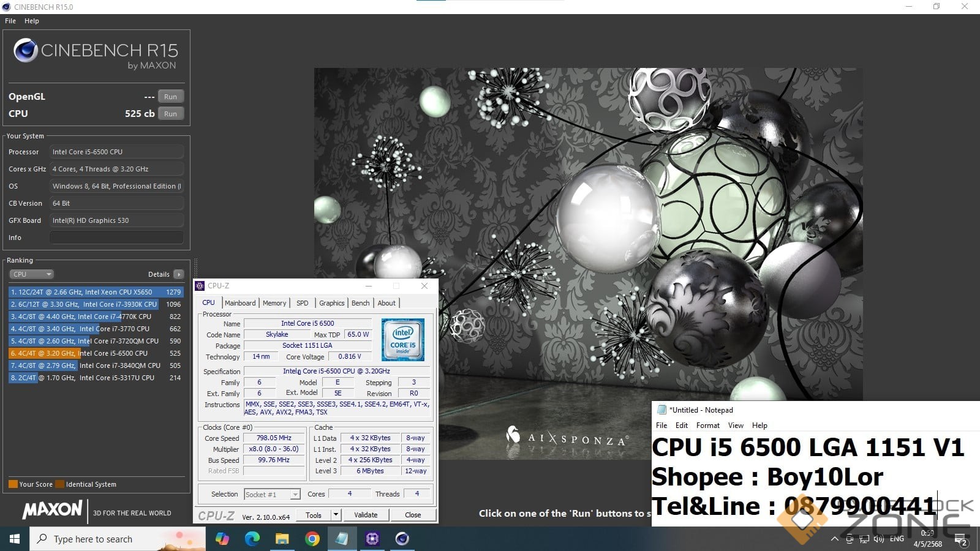Run the Cinebench CPU benchmark
This screenshot has width=980, height=551.
(x=170, y=114)
